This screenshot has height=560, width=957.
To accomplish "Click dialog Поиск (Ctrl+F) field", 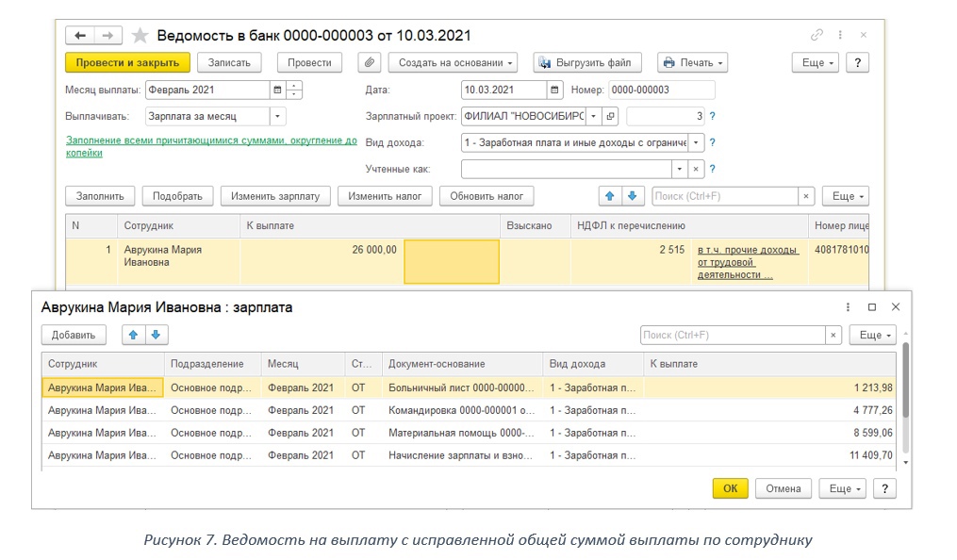I will click(x=733, y=335).
